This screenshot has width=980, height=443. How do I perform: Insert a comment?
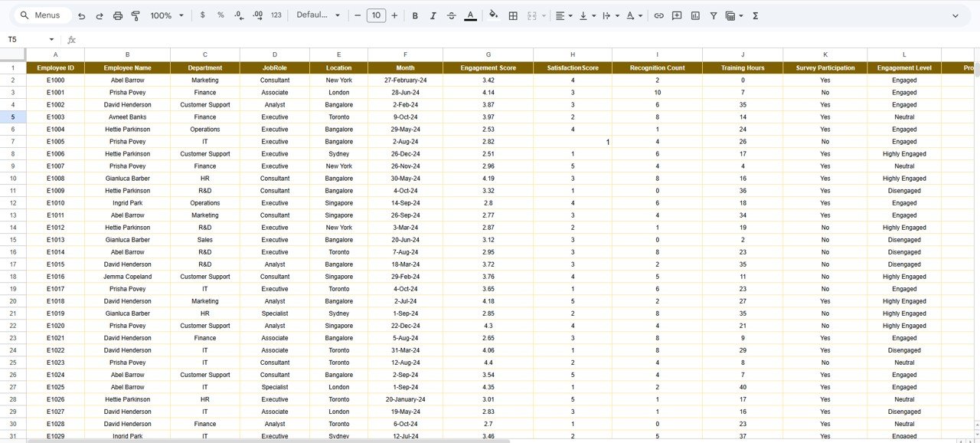tap(676, 15)
